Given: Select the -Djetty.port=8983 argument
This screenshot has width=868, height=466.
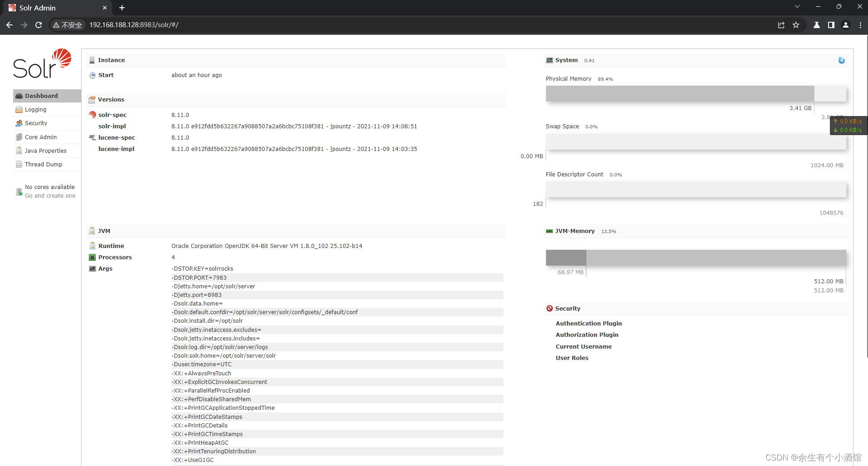Looking at the screenshot, I should [196, 295].
